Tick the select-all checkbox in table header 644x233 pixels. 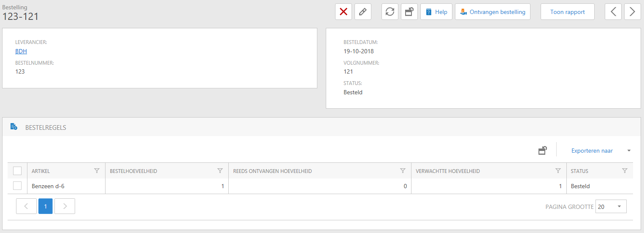[x=17, y=171]
